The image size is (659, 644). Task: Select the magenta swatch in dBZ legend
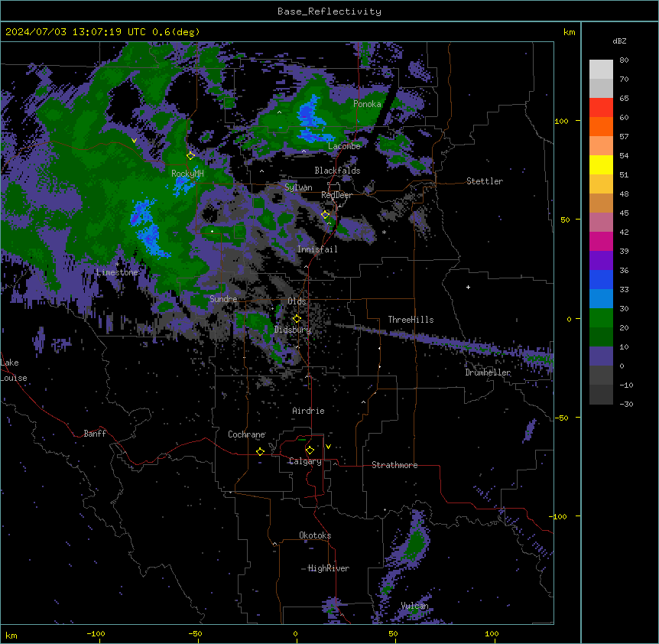(x=601, y=241)
